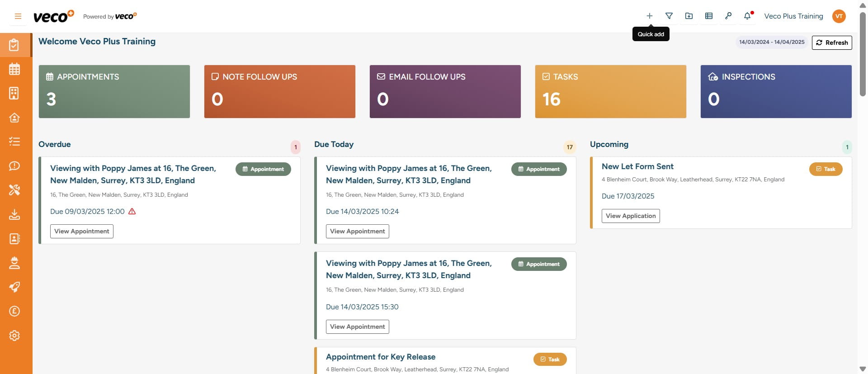Open the date range 14/03/2024 - 14/04/2025 picker
The image size is (868, 374).
coord(772,42)
